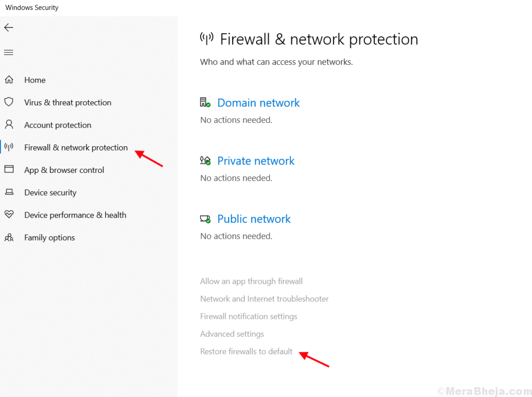Expand the navigation hamburger menu
This screenshot has width=532, height=397.
coord(8,52)
